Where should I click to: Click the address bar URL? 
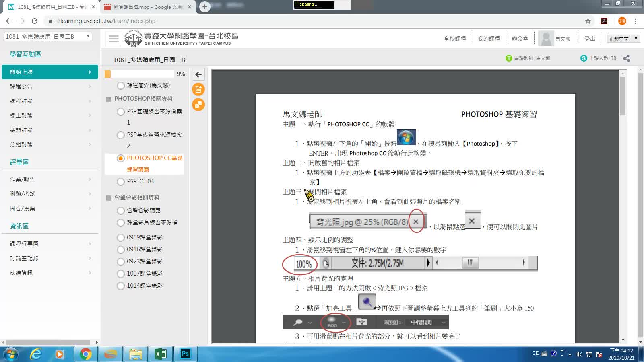click(x=106, y=21)
